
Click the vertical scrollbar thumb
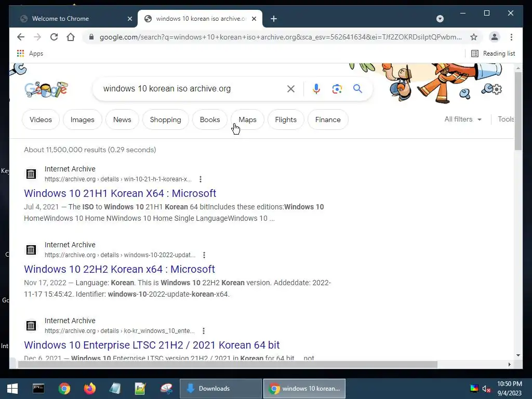pyautogui.click(x=518, y=110)
